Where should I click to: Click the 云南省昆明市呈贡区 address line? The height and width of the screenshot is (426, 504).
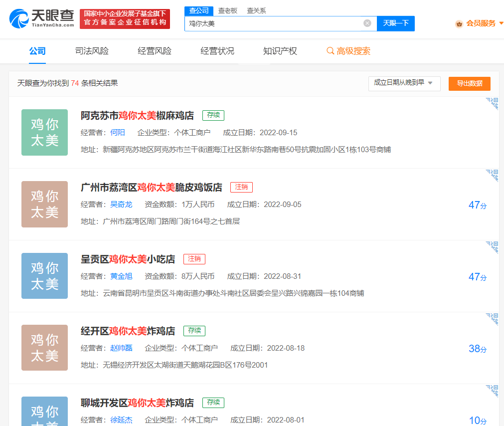click(x=233, y=293)
